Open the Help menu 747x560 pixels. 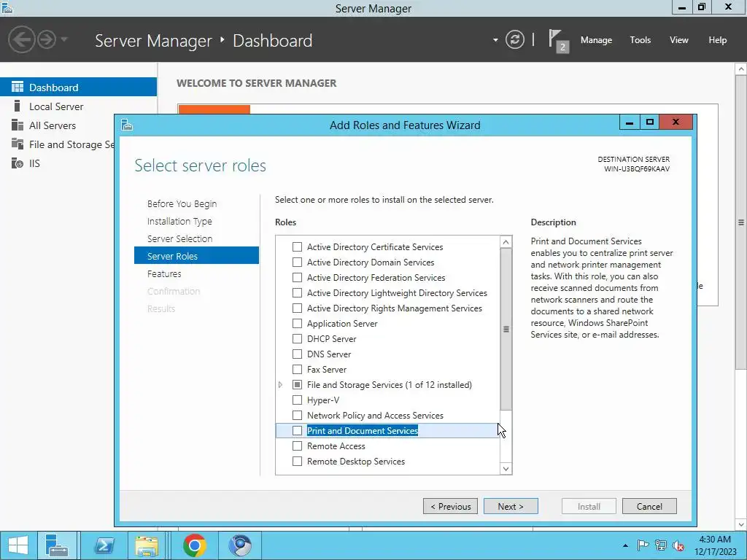[x=717, y=40]
